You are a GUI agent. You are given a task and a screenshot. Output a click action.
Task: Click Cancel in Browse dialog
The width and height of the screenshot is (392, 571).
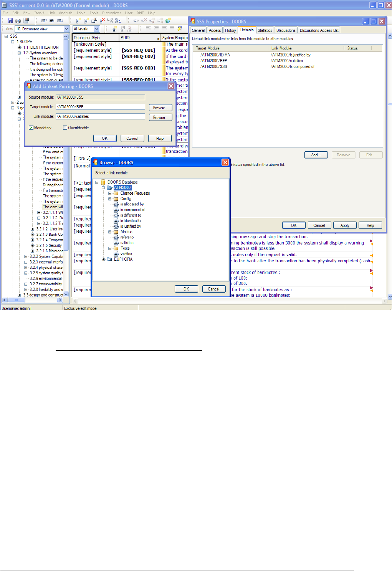click(213, 289)
